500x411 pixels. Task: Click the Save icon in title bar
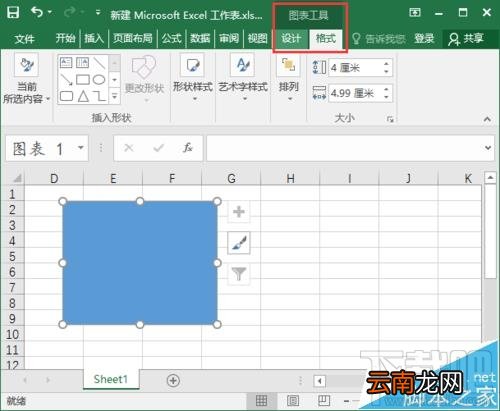pyautogui.click(x=13, y=13)
